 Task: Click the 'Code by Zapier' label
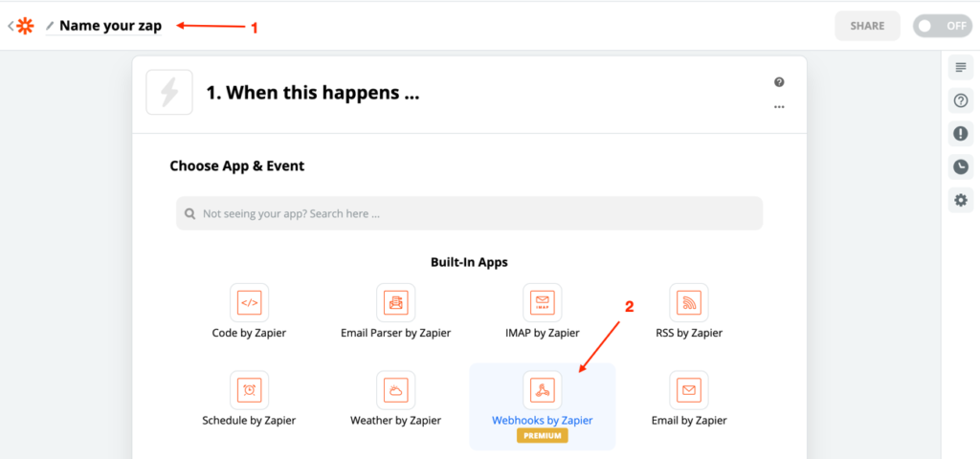(x=250, y=333)
